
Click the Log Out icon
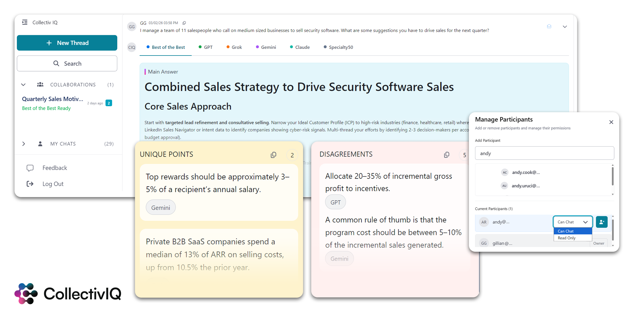click(30, 184)
